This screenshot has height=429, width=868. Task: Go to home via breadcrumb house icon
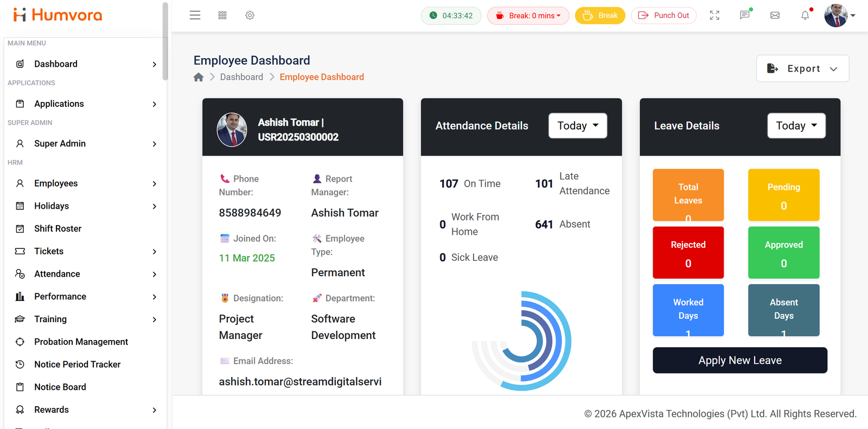tap(199, 77)
